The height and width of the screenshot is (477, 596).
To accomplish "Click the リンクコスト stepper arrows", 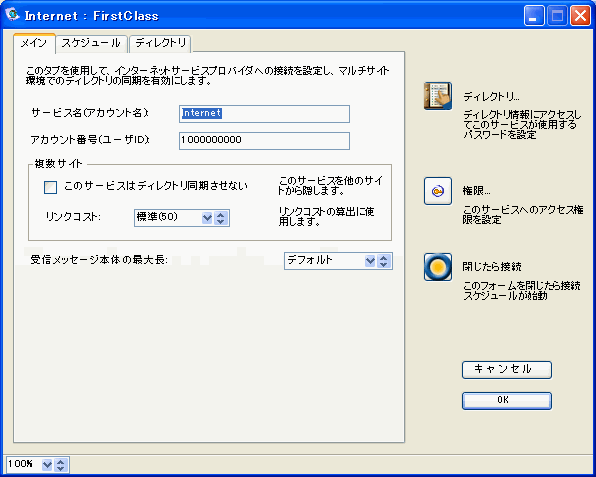I will coord(221,218).
